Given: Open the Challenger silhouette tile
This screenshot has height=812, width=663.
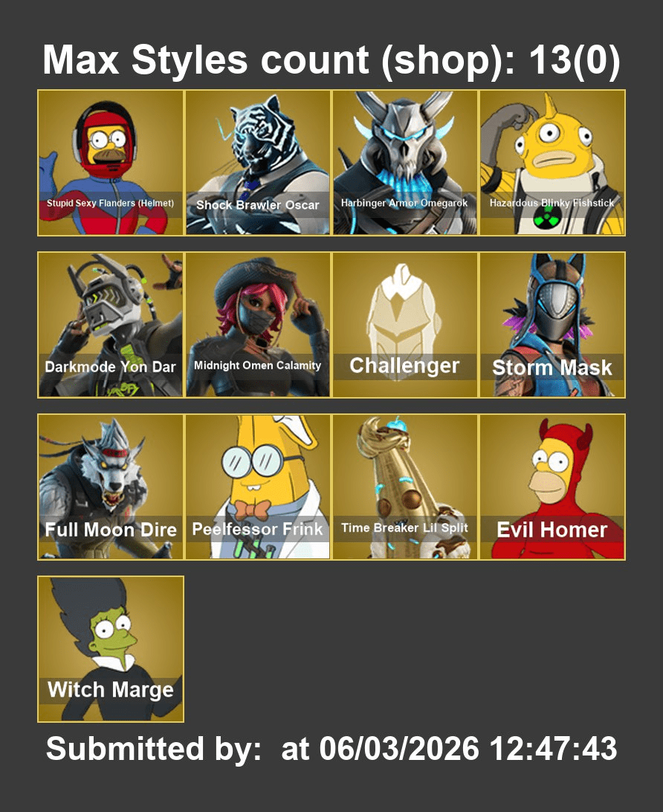Looking at the screenshot, I should 405,325.
